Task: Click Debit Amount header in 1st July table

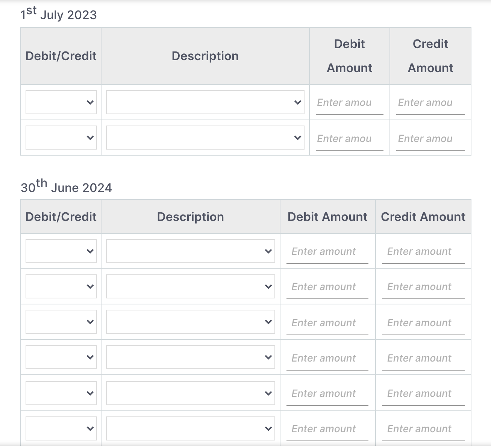Action: coord(350,56)
